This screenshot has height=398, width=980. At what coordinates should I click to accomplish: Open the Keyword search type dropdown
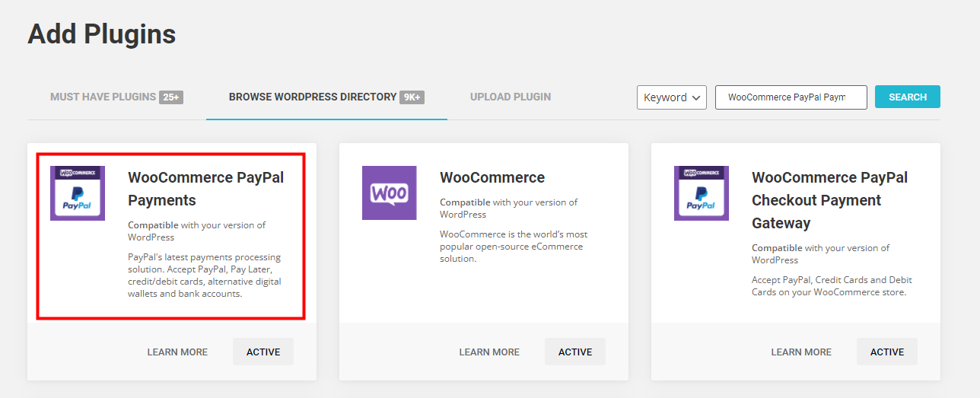click(x=672, y=97)
